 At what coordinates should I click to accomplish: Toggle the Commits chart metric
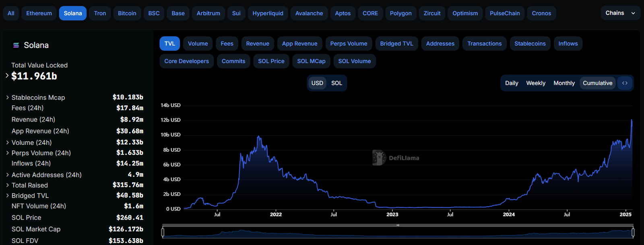233,61
